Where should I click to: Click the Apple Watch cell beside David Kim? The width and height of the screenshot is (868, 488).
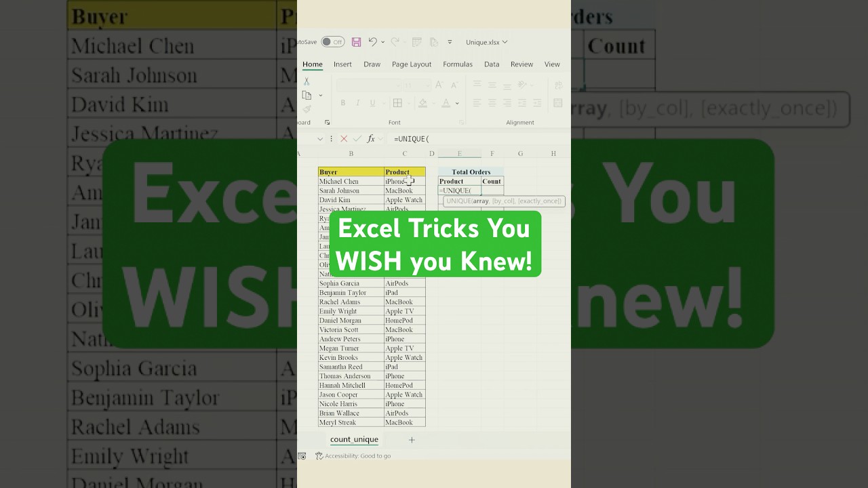pos(405,200)
